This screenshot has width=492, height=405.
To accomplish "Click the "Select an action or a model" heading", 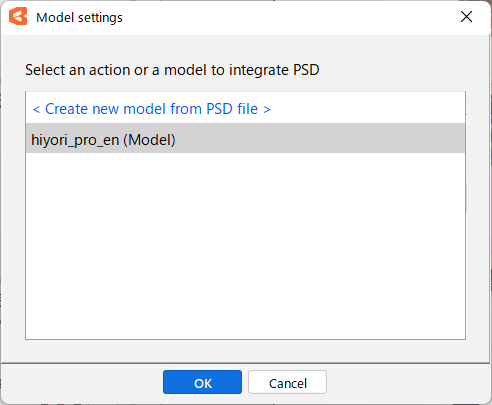I will 172,70.
